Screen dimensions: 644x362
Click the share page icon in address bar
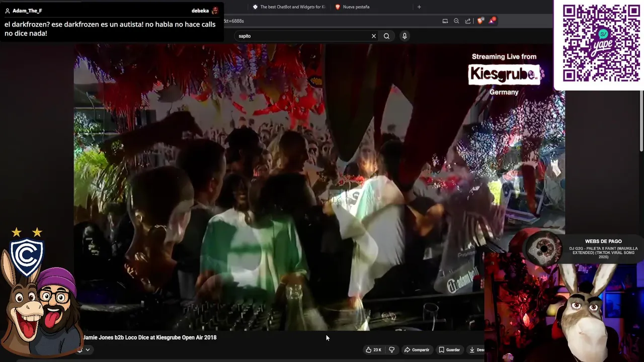(x=468, y=21)
